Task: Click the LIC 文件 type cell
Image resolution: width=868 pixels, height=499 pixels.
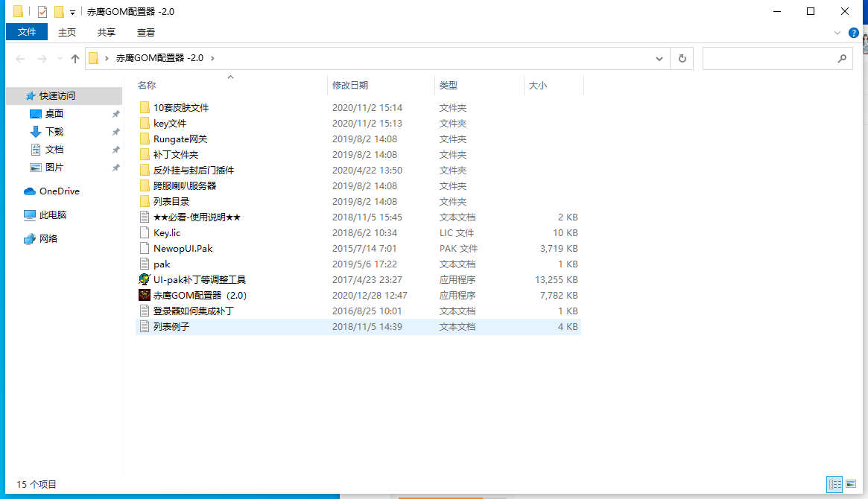Action: (457, 233)
